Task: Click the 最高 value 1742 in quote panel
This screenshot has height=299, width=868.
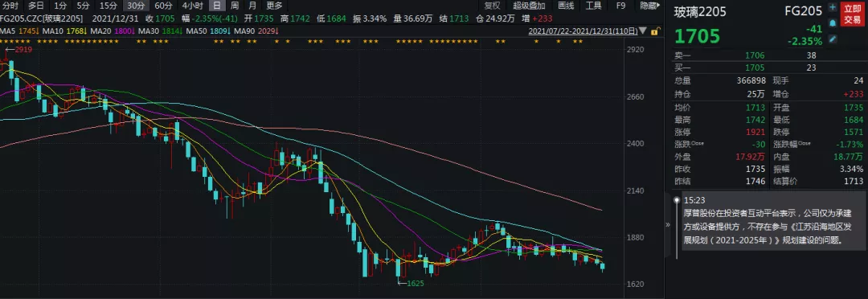Action: [755, 120]
